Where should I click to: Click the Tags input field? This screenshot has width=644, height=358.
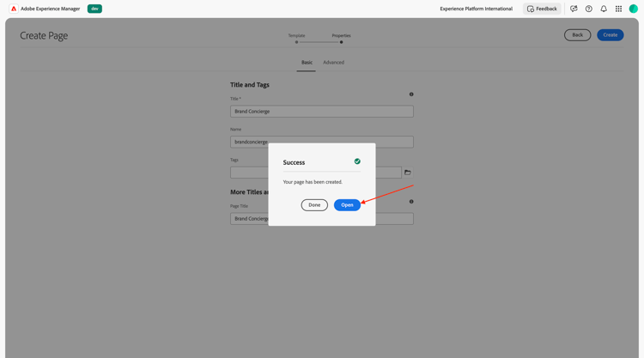click(x=315, y=173)
